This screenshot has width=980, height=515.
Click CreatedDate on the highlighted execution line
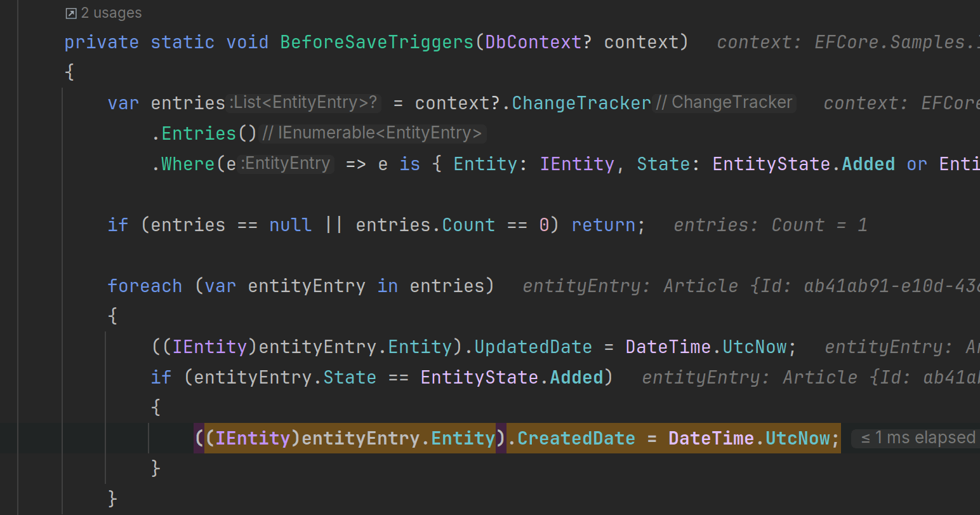576,439
